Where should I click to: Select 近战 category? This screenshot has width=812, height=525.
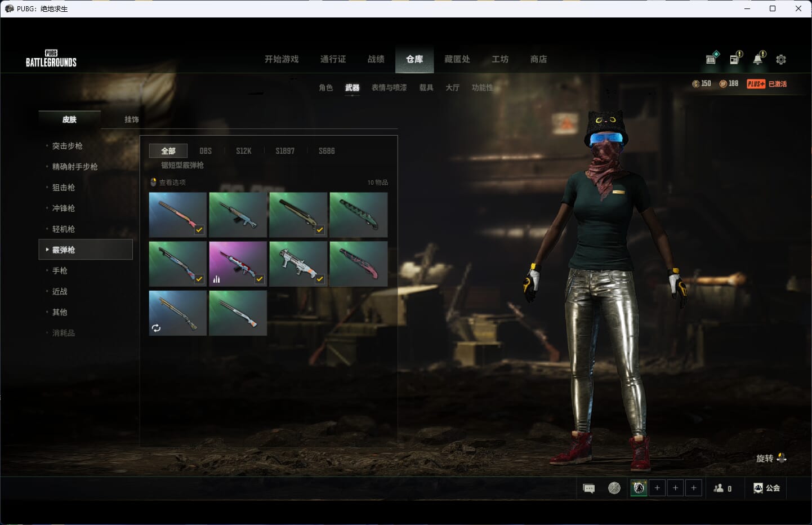(x=60, y=292)
